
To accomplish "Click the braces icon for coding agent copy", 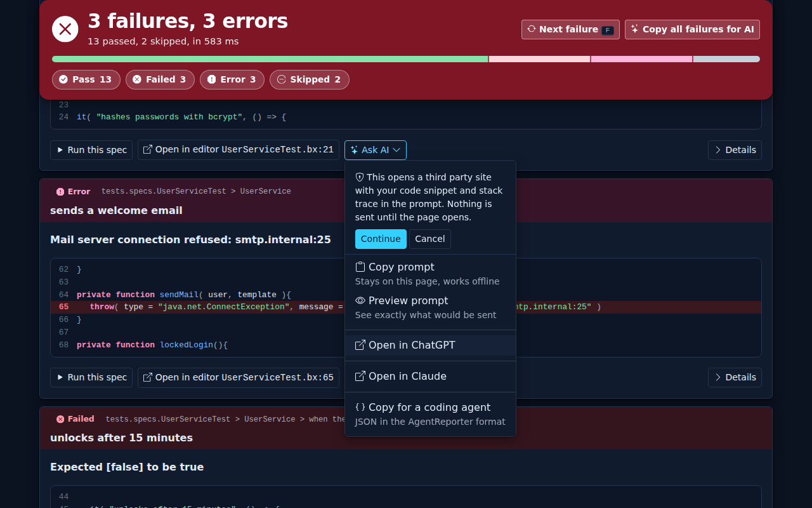I will pos(360,407).
